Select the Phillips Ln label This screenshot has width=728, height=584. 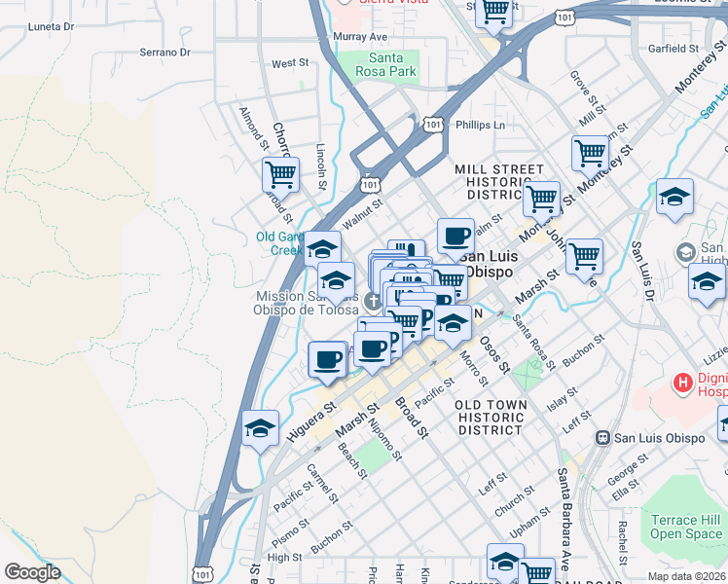coord(480,125)
